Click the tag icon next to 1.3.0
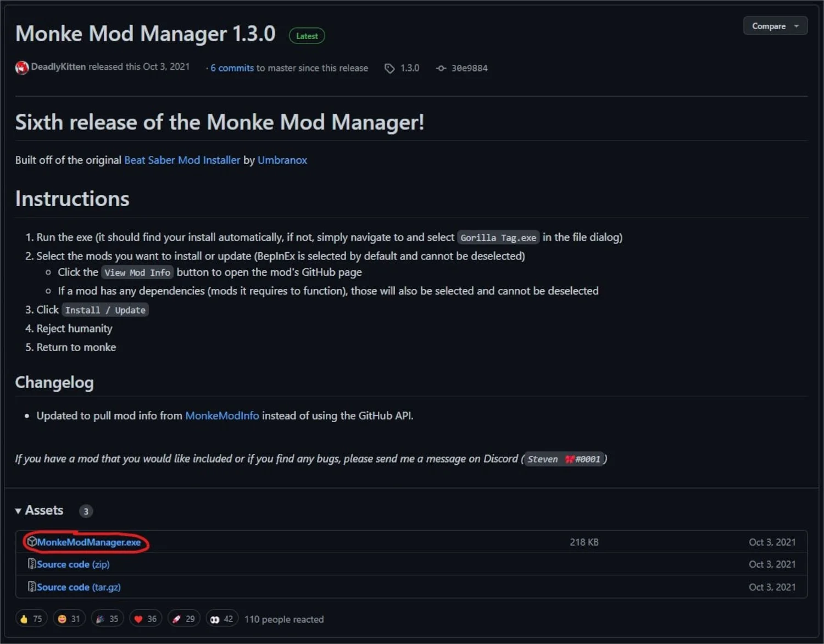This screenshot has height=644, width=824. (389, 68)
